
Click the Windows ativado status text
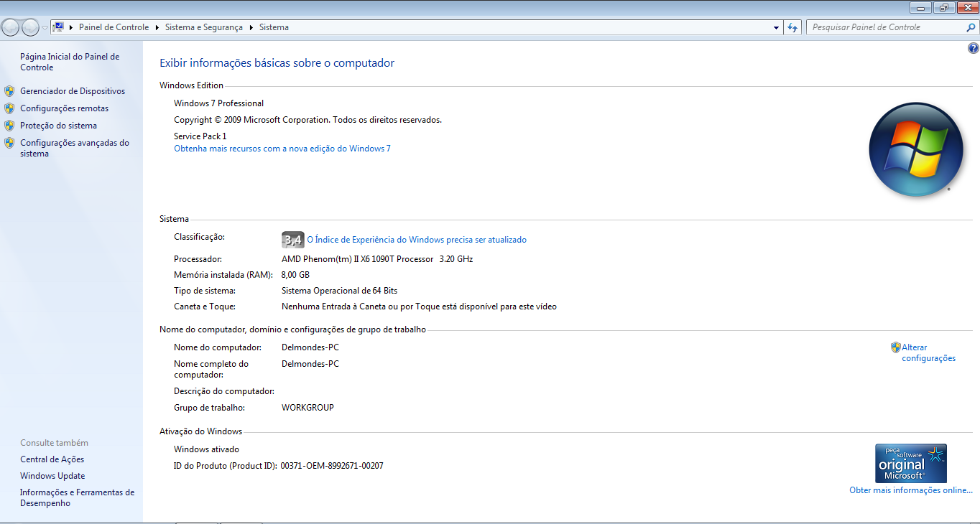coord(206,449)
